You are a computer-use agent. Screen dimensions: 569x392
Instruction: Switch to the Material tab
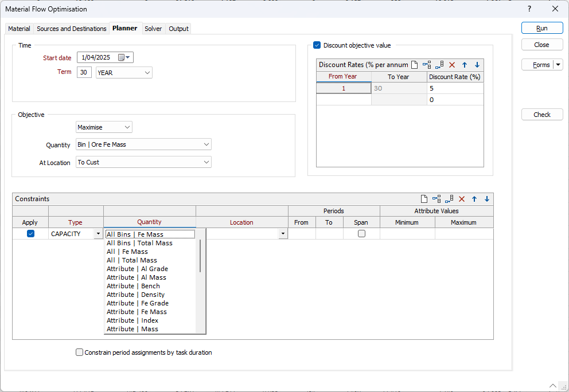pyautogui.click(x=19, y=29)
